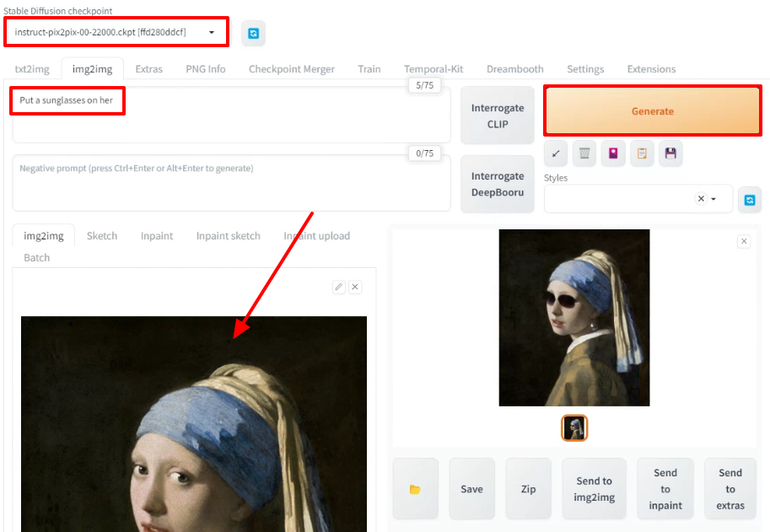Click the Negative prompt text field
This screenshot has width=770, height=532.
pyautogui.click(x=231, y=183)
